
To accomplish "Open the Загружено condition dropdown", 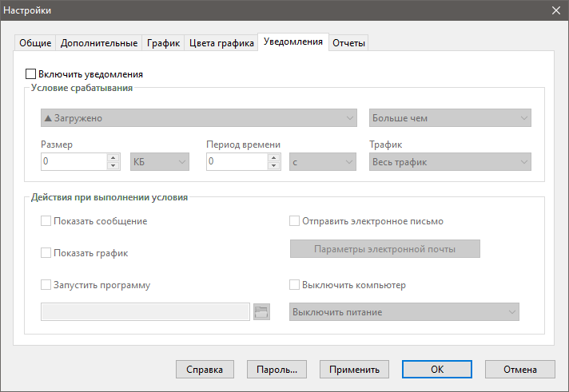I will pos(198,118).
